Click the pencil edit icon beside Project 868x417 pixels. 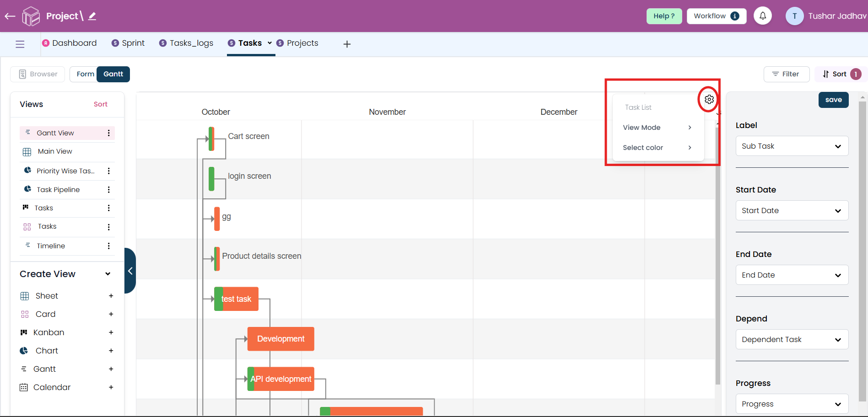(92, 16)
